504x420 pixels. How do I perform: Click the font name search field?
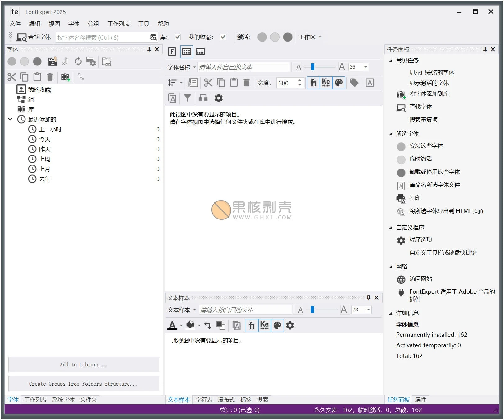[103, 38]
